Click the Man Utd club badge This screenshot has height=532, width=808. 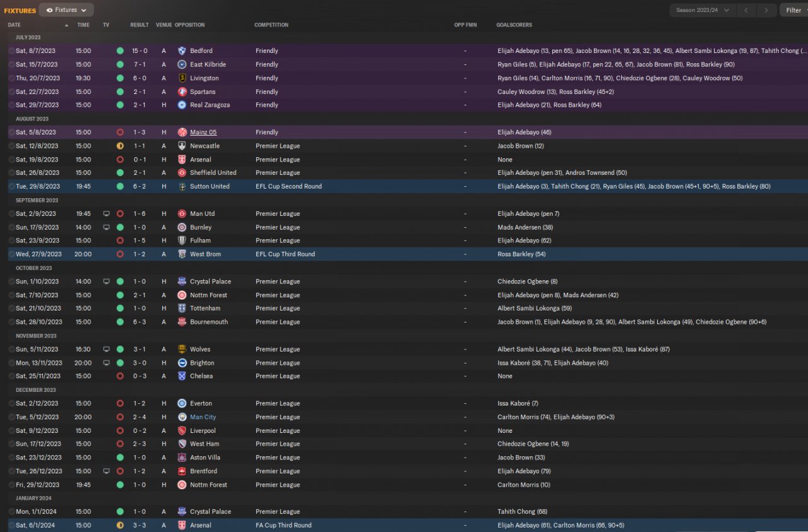tap(182, 214)
